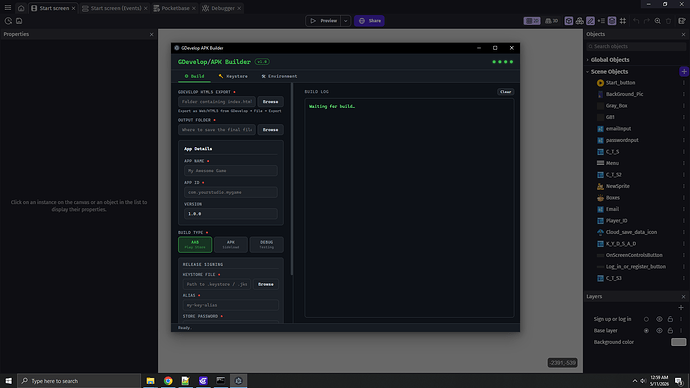Open scene settings icon at toolbar end
The height and width of the screenshot is (388, 690).
(x=682, y=21)
